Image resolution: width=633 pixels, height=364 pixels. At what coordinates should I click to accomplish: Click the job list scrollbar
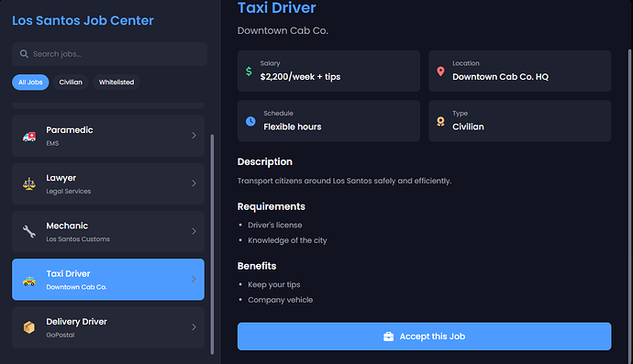212,245
